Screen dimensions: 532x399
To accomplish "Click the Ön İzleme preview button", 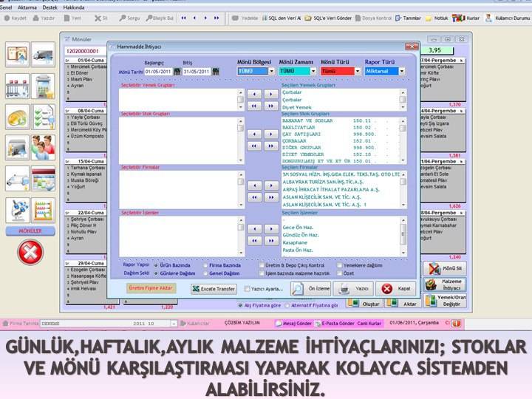I will click(x=311, y=289).
